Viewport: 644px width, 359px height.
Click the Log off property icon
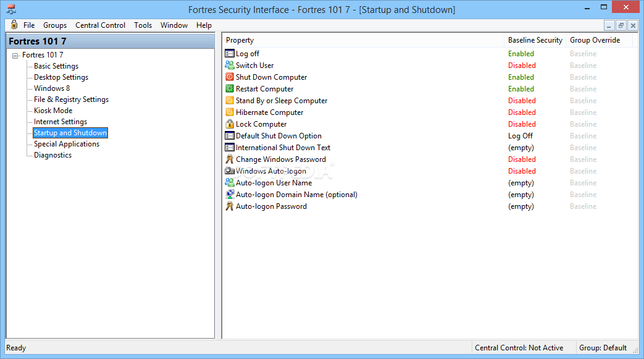coord(230,54)
